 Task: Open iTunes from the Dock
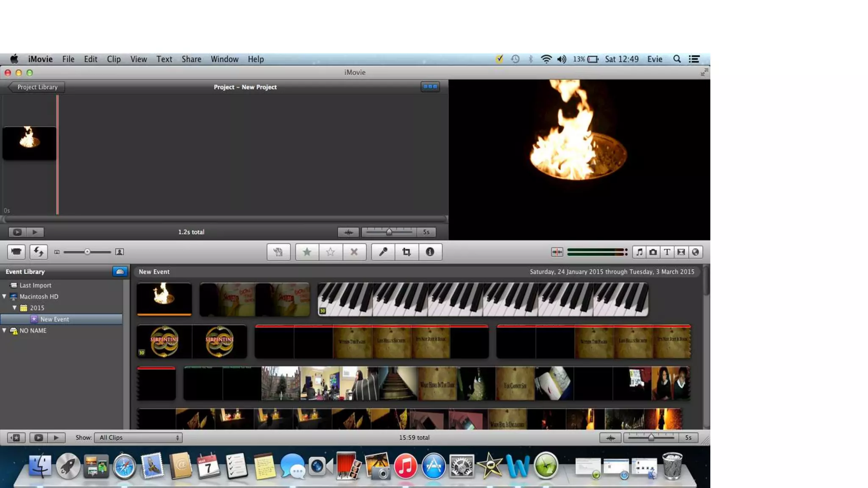[406, 466]
